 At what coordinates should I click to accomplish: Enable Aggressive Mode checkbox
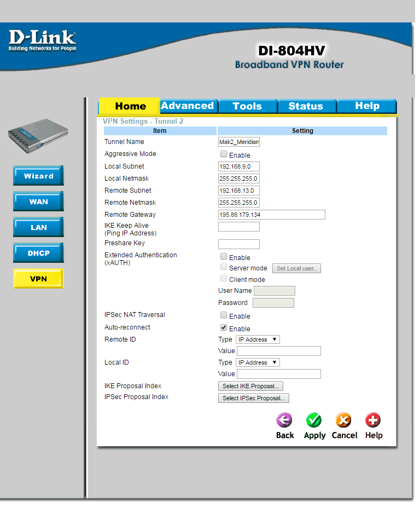224,154
